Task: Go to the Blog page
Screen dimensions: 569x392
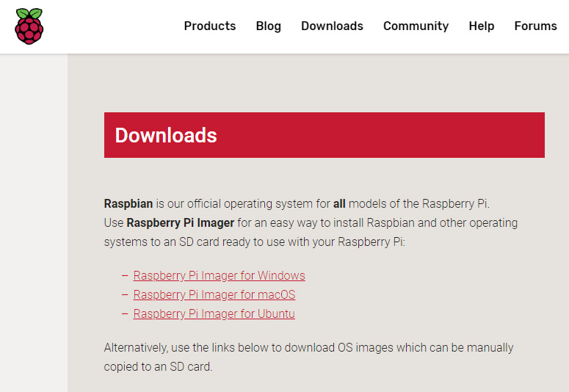Action: pyautogui.click(x=268, y=26)
